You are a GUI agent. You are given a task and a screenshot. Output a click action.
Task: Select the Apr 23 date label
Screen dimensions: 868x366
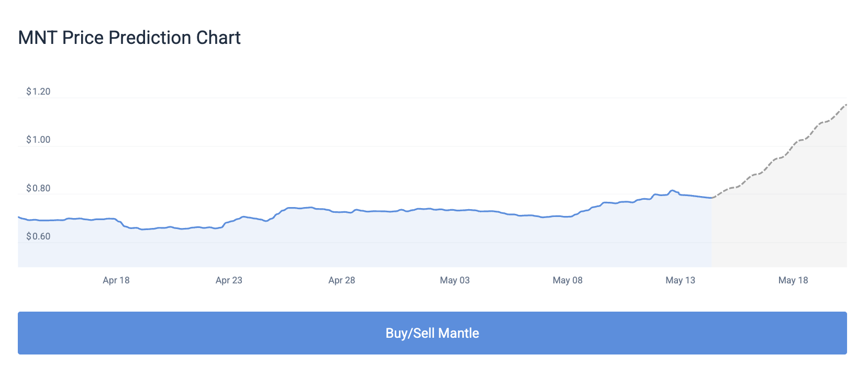coord(229,280)
